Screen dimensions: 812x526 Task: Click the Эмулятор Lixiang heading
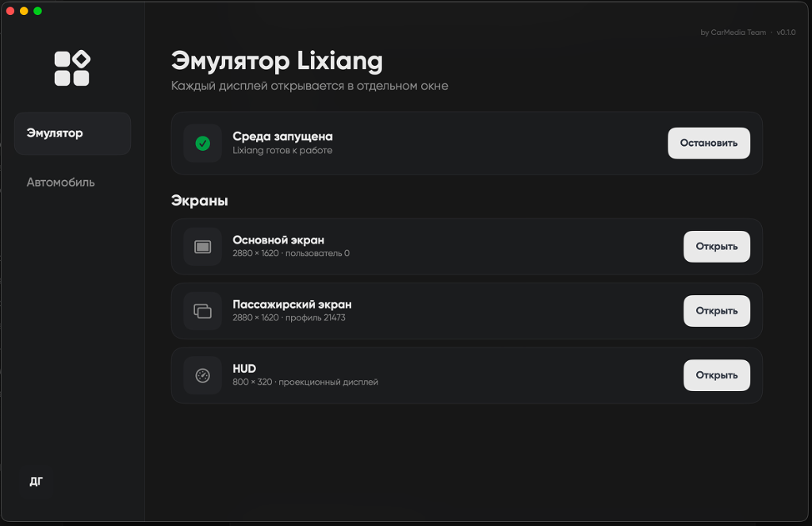click(x=277, y=60)
